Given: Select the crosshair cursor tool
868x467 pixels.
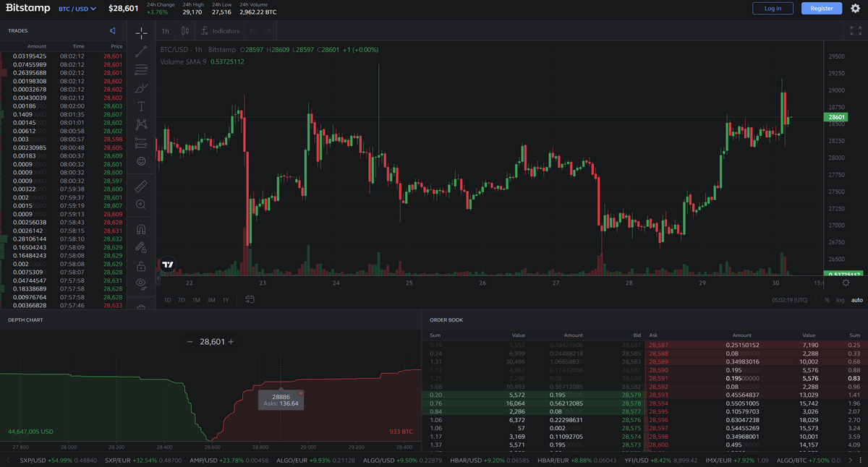Looking at the screenshot, I should pos(141,33).
